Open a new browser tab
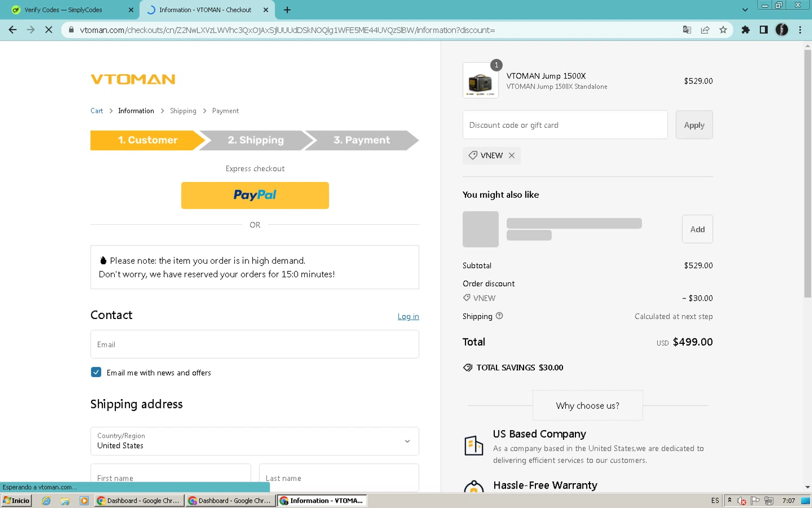 point(287,10)
